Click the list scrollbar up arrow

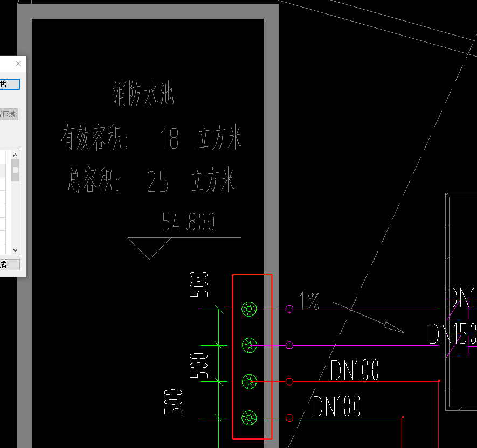point(16,155)
